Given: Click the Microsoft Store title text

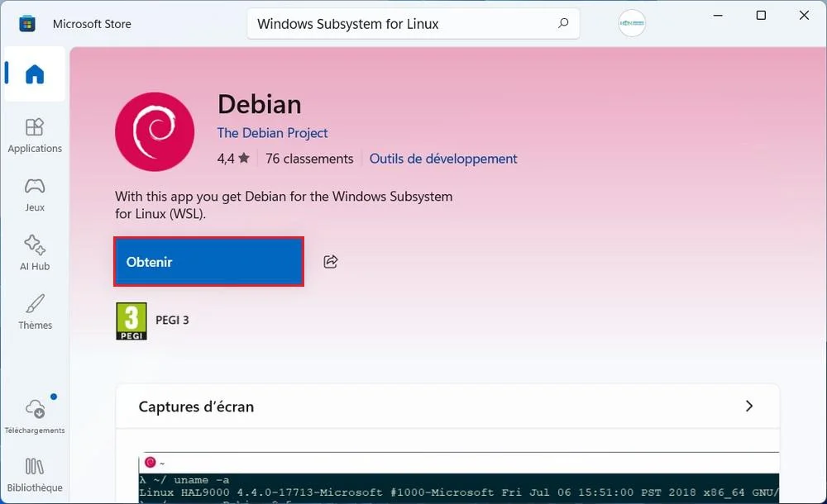Looking at the screenshot, I should click(x=92, y=24).
